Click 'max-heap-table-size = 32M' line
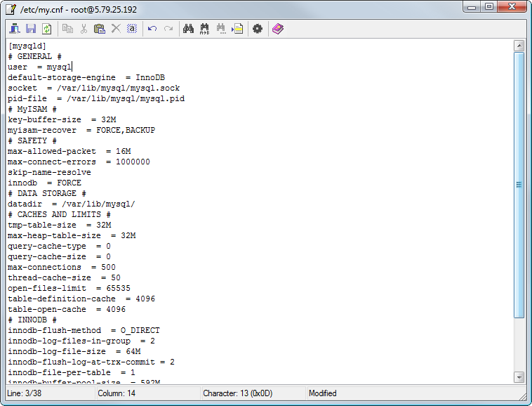This screenshot has height=406, width=532. pyautogui.click(x=72, y=235)
